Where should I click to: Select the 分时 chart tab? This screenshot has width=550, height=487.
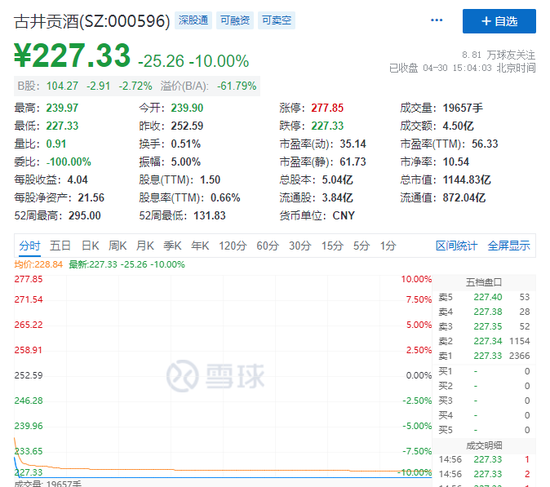coord(30,246)
